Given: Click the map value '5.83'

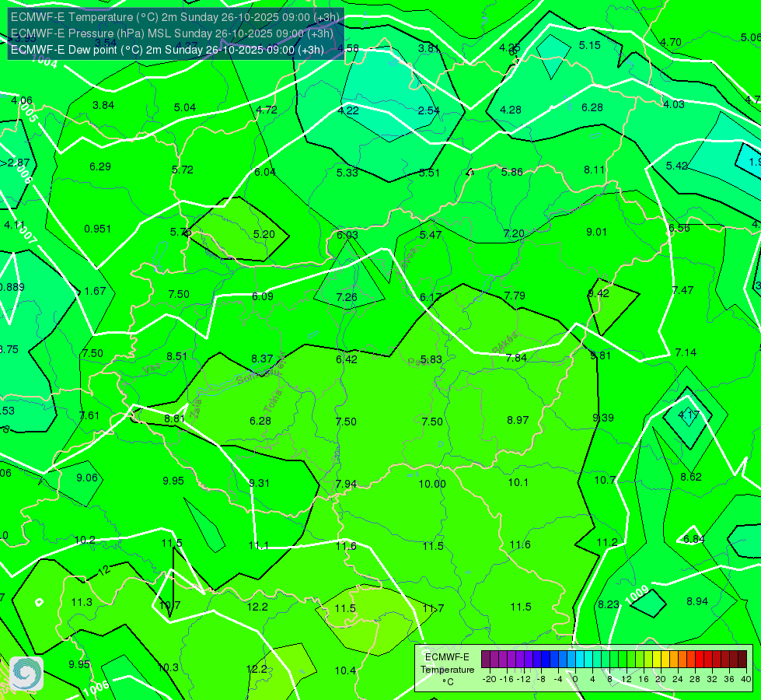Looking at the screenshot, I should [x=431, y=359].
